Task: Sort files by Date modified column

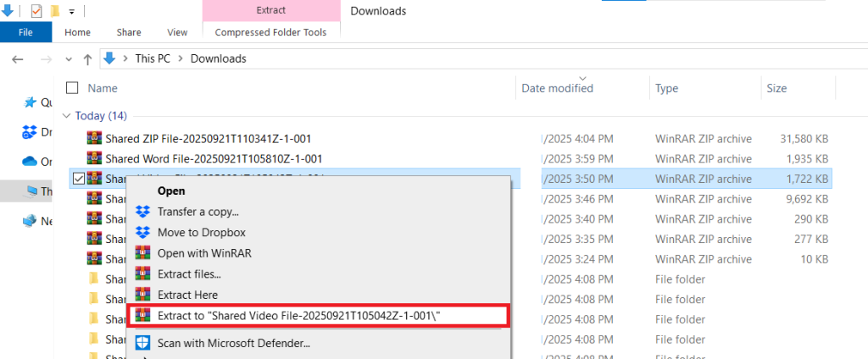Action: (557, 88)
